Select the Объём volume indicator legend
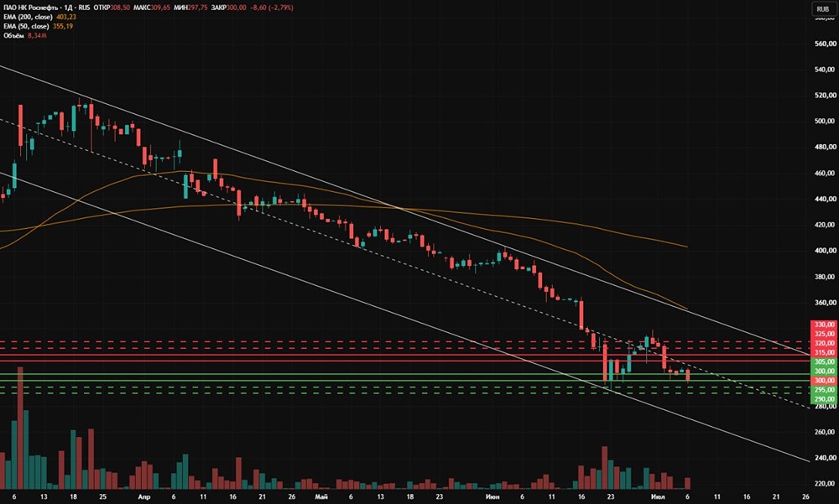 14,35
